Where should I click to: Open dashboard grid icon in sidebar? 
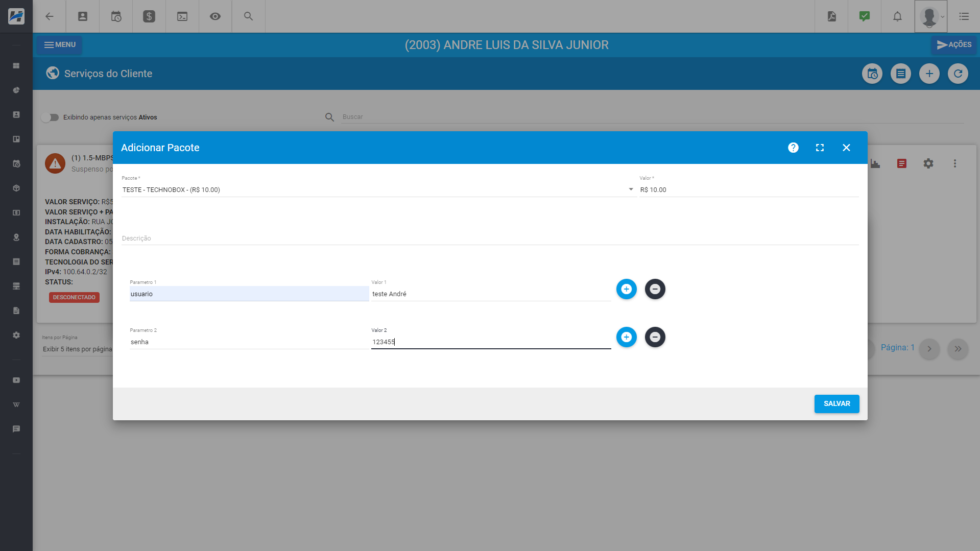point(16,66)
